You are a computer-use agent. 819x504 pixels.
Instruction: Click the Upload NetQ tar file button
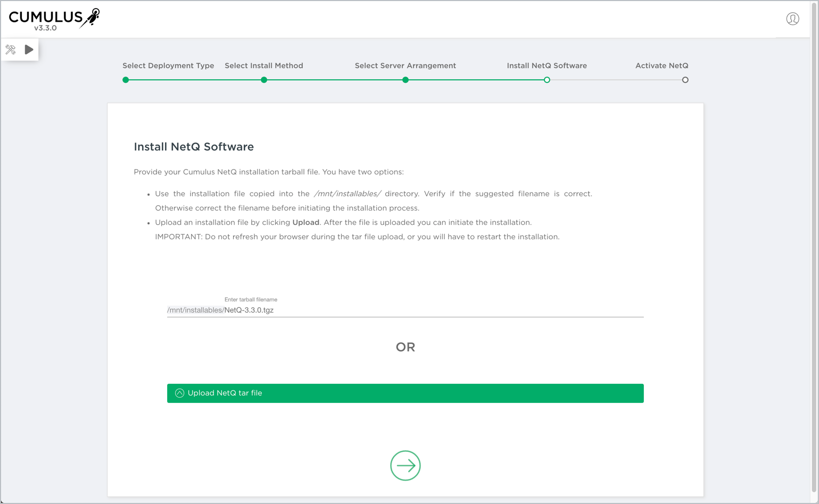(406, 393)
